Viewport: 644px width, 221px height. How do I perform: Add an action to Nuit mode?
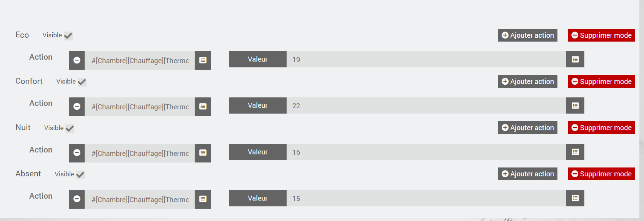tap(527, 128)
